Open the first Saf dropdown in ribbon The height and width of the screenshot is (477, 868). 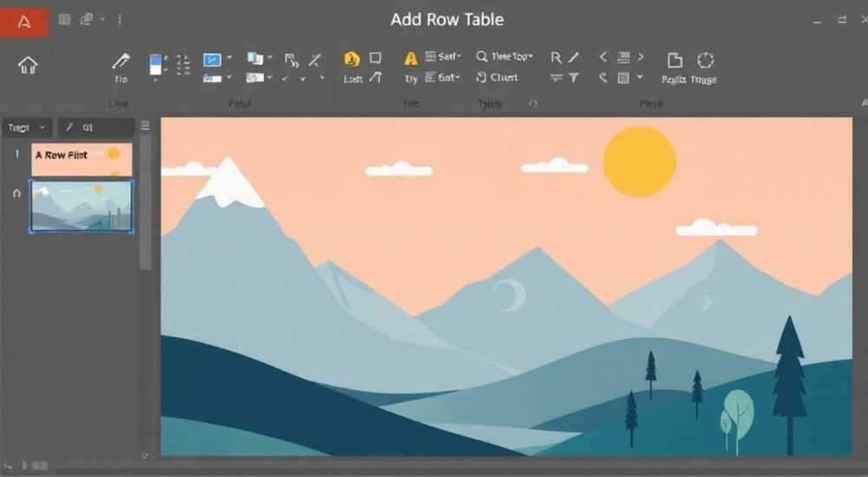pyautogui.click(x=444, y=56)
